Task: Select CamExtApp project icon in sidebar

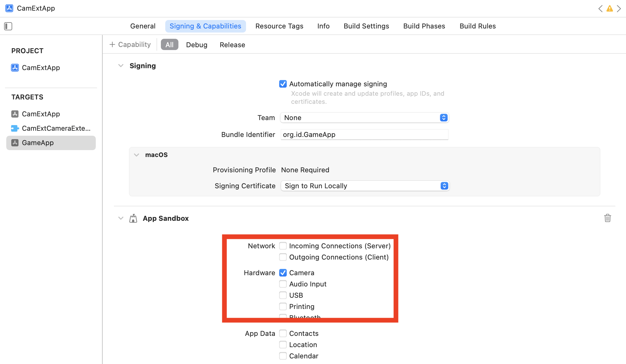Action: (x=15, y=68)
